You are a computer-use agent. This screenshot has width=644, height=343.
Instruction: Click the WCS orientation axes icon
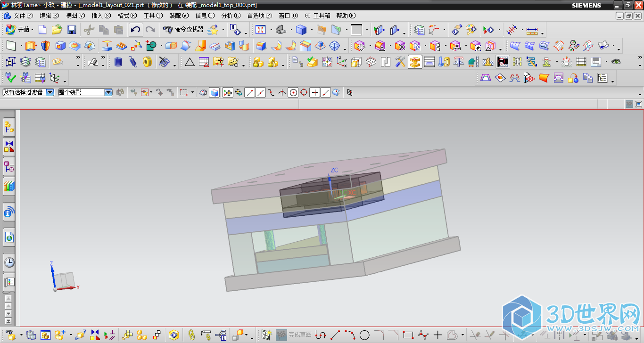coord(433,30)
